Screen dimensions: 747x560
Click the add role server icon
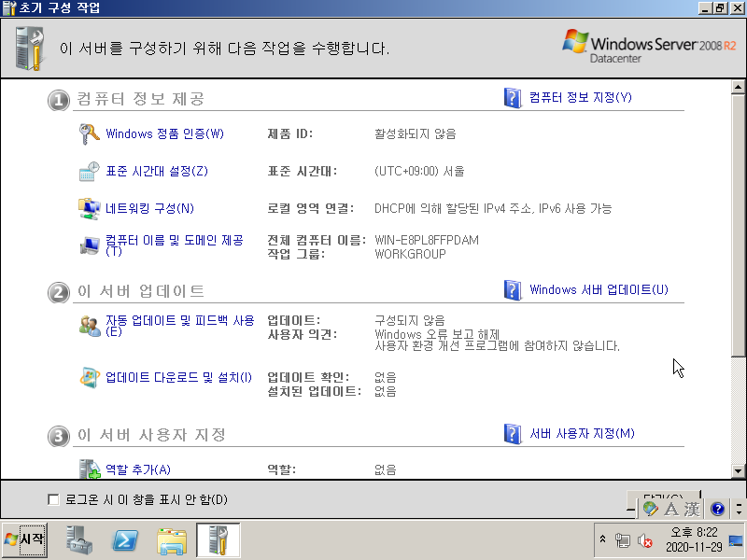point(89,469)
